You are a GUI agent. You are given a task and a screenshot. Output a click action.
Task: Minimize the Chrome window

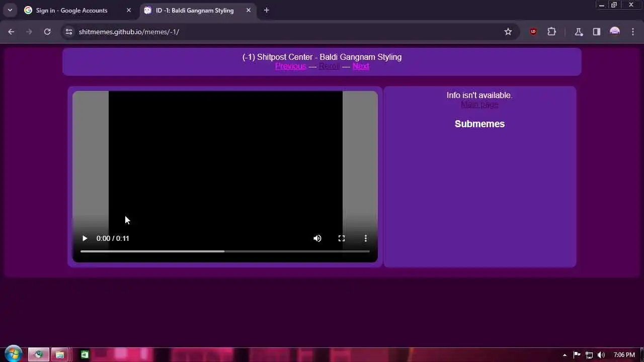[601, 5]
